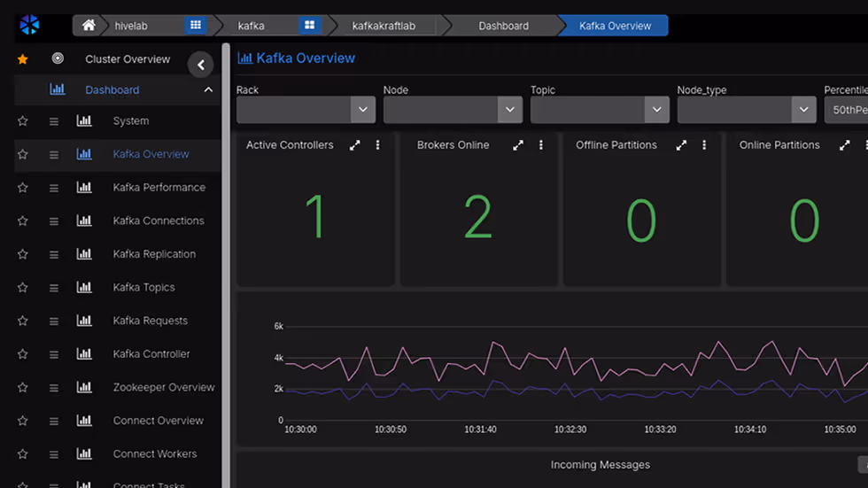This screenshot has height=488, width=868.
Task: Collapse the Dashboard section in sidebar
Action: point(208,90)
